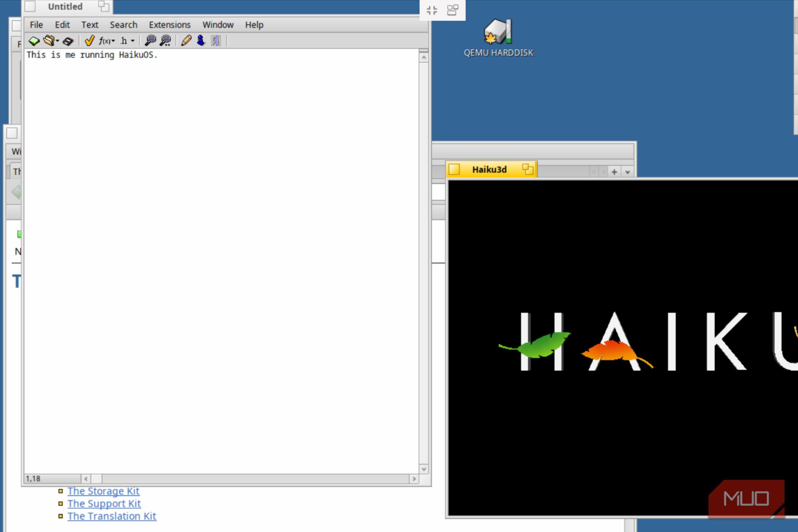Open the File menu
The image size is (798, 532).
36,25
